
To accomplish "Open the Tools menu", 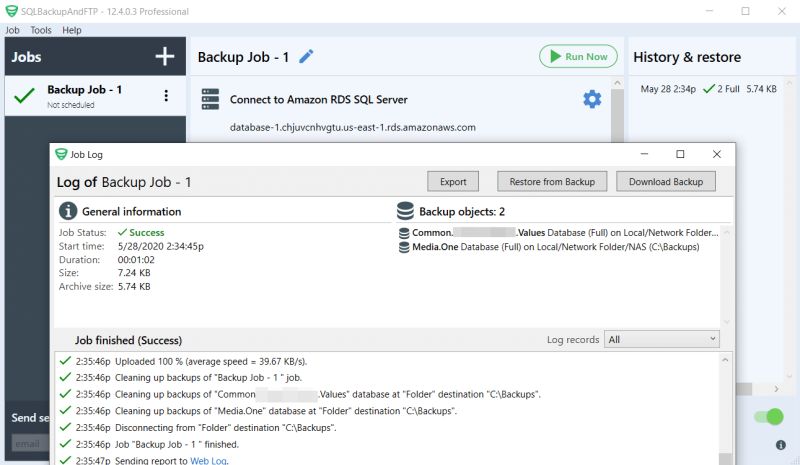I will [x=41, y=30].
